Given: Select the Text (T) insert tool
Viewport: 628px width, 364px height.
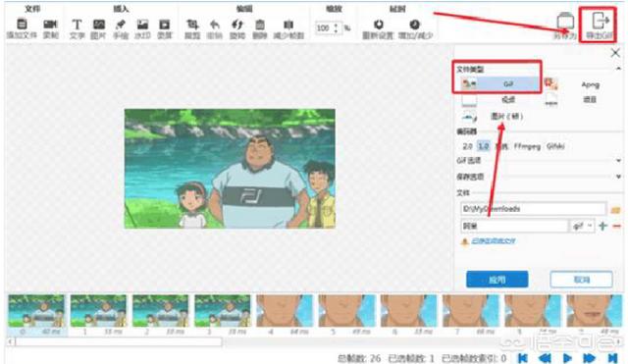Looking at the screenshot, I should [x=77, y=25].
